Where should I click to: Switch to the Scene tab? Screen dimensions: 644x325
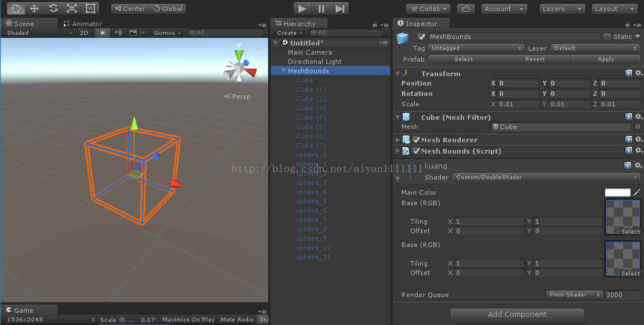click(x=29, y=23)
